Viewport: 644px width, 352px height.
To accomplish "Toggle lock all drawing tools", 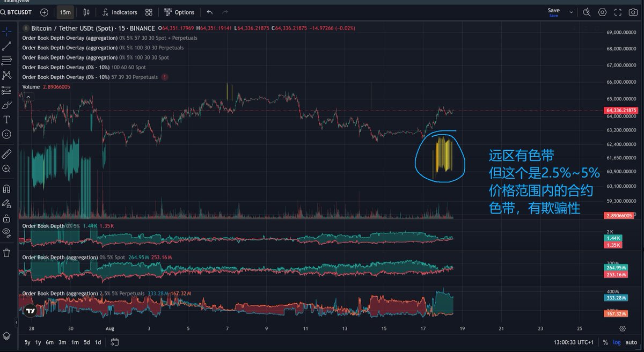I will click(7, 218).
